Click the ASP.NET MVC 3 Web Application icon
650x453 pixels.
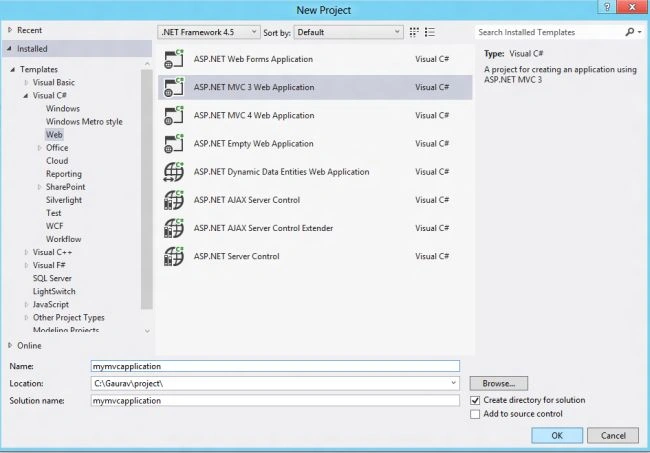pos(174,87)
